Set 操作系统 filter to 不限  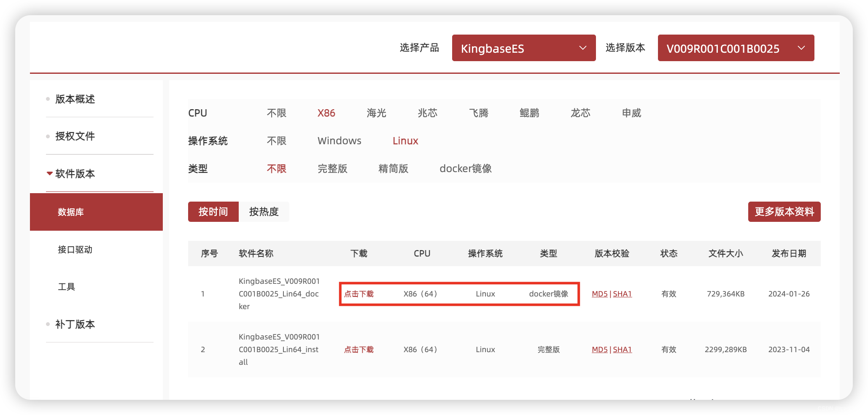point(277,141)
